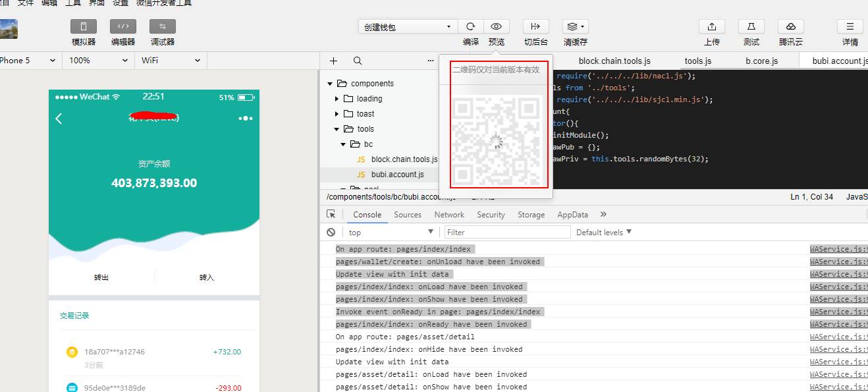This screenshot has width=868, height=392.
Task: Open the WiFi network dropdown
Action: (x=171, y=61)
